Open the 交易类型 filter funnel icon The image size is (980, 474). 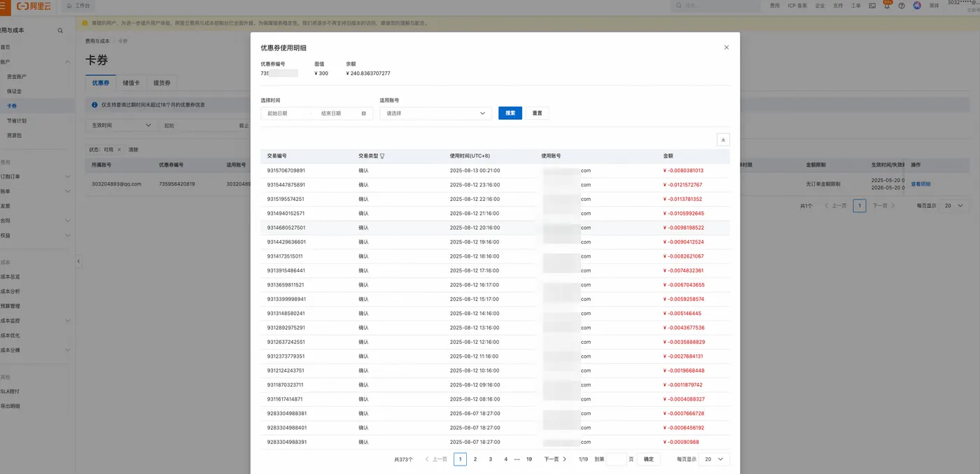click(382, 156)
